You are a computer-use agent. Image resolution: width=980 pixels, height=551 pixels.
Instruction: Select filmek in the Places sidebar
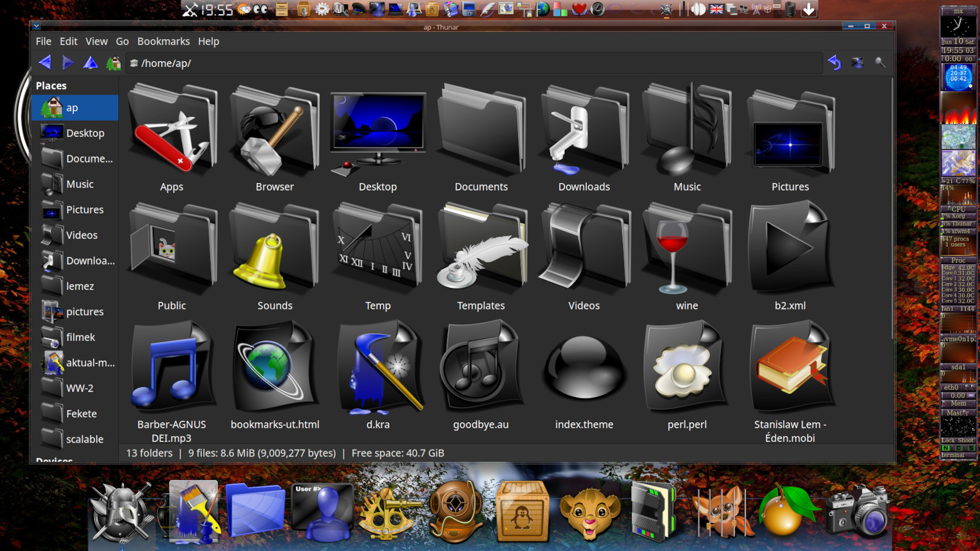(75, 337)
